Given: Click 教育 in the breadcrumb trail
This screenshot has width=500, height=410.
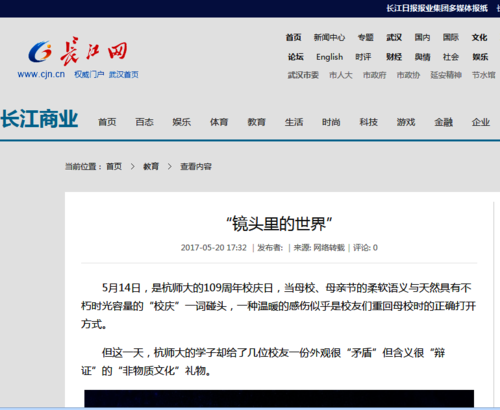Looking at the screenshot, I should coord(151,166).
